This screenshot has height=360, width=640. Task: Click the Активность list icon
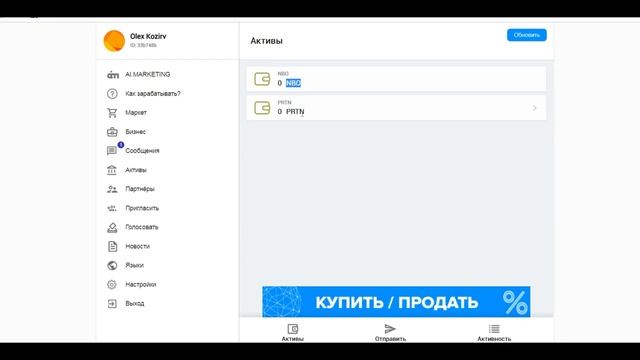494,329
